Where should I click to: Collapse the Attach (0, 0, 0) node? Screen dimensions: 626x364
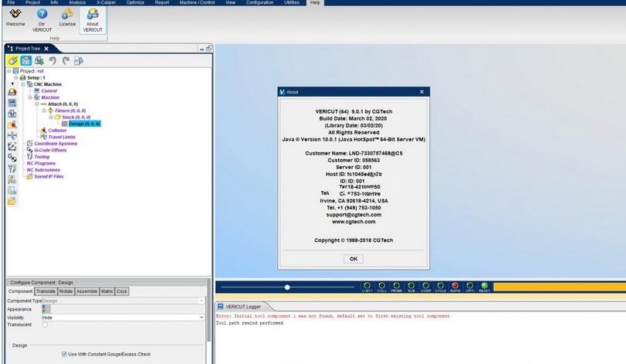36,104
